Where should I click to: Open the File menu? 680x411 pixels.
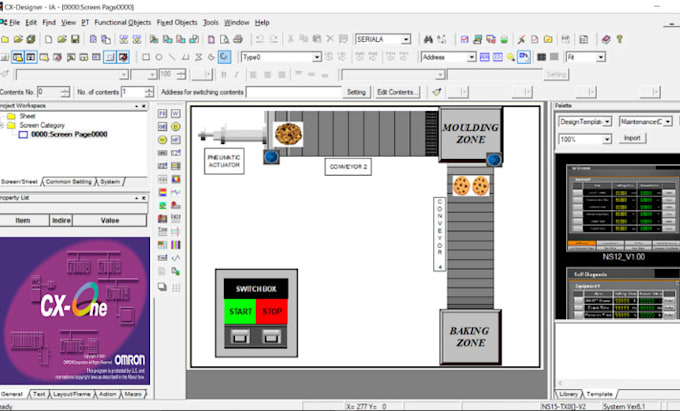pyautogui.click(x=14, y=23)
